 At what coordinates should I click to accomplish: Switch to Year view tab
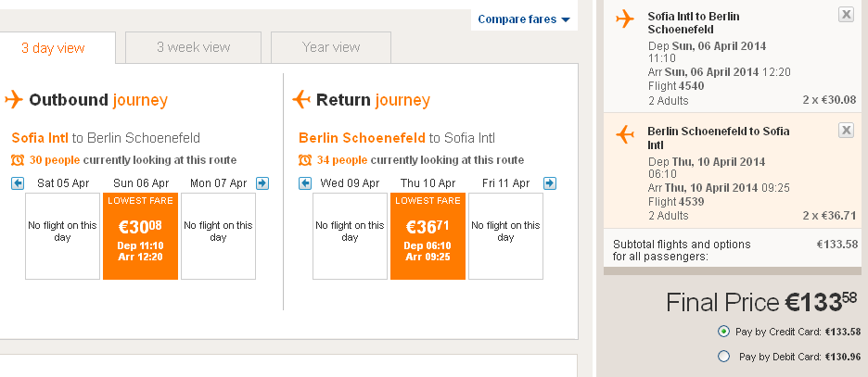331,47
